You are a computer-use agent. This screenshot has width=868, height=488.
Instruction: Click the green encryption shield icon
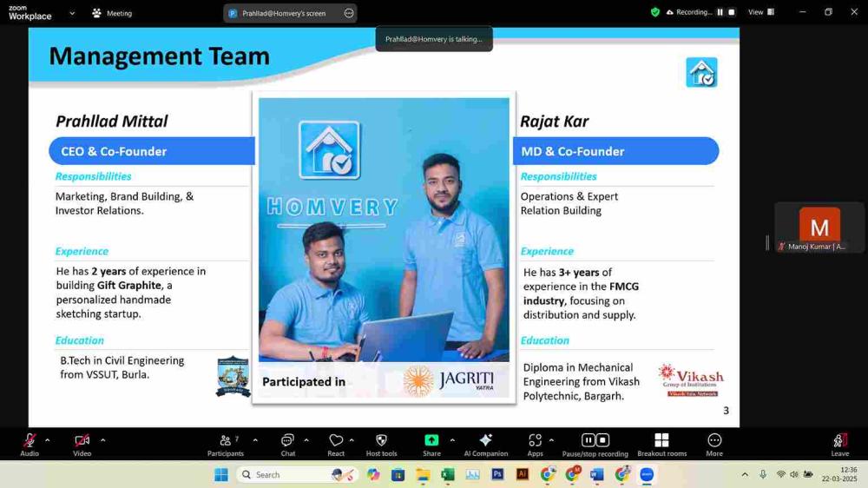654,12
